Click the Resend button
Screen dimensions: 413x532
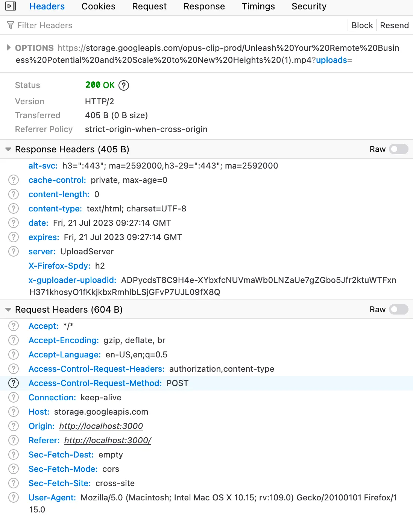pos(394,25)
